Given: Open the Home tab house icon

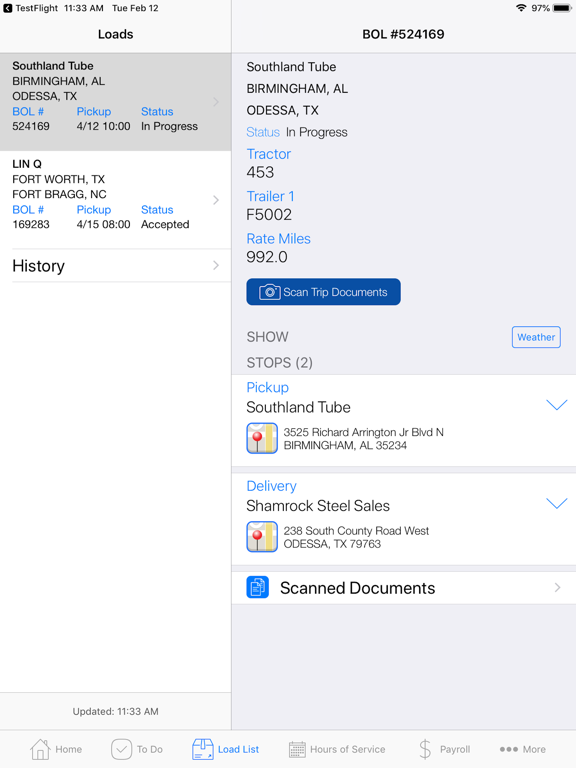Looking at the screenshot, I should 40,749.
